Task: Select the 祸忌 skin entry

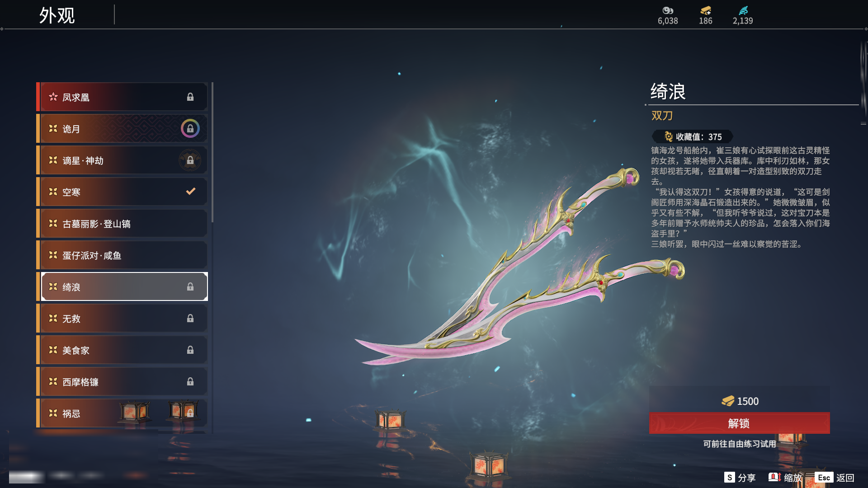Action: coord(122,413)
